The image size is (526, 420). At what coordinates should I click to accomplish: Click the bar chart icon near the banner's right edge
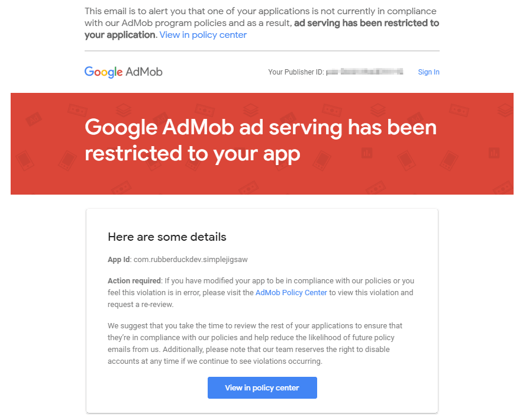pos(494,153)
